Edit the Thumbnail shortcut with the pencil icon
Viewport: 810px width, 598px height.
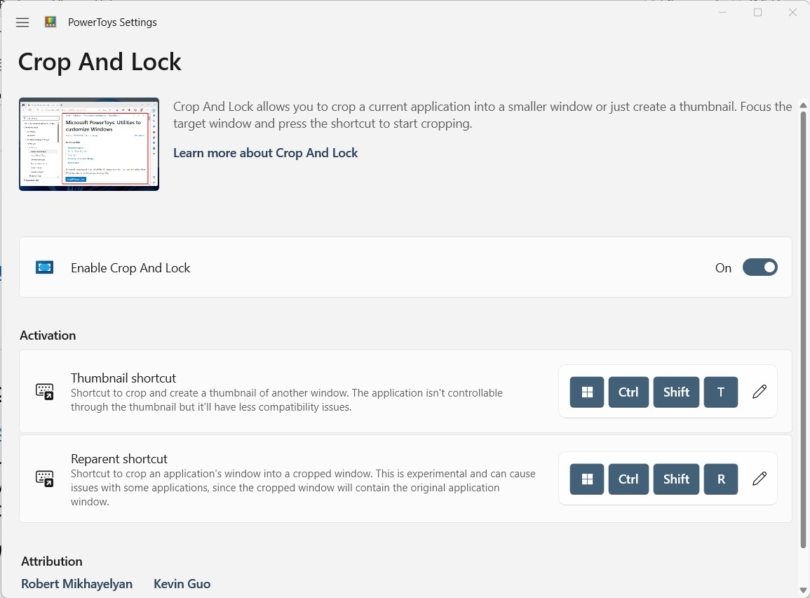(x=758, y=391)
